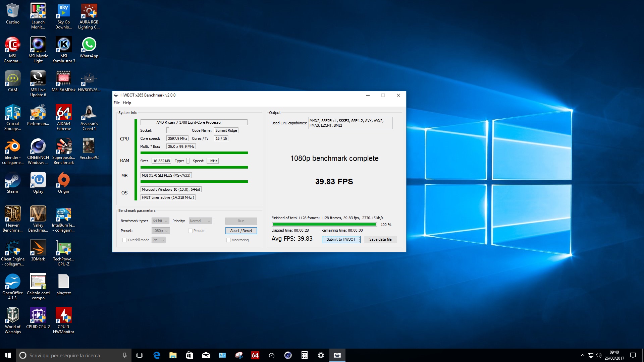The height and width of the screenshot is (362, 644).
Task: Open the pingtest file icon
Action: 63,285
